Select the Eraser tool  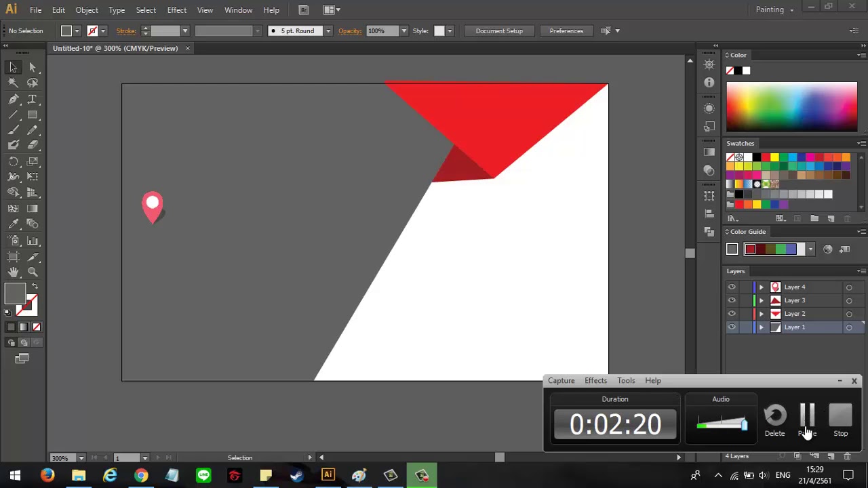[x=33, y=145]
